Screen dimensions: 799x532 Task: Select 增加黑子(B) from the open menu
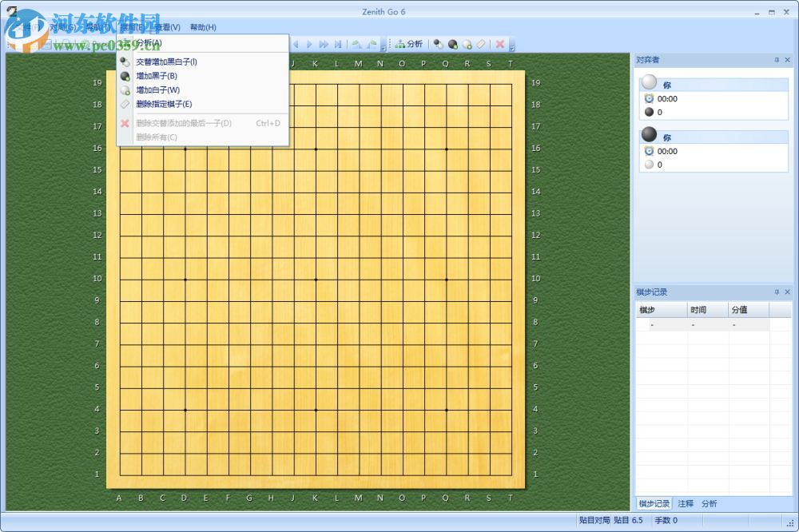click(157, 76)
